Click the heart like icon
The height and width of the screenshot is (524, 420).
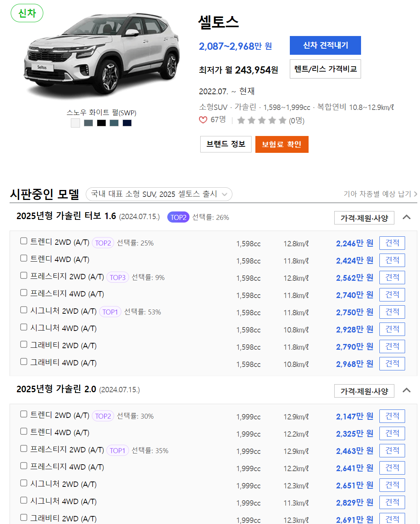(x=203, y=120)
